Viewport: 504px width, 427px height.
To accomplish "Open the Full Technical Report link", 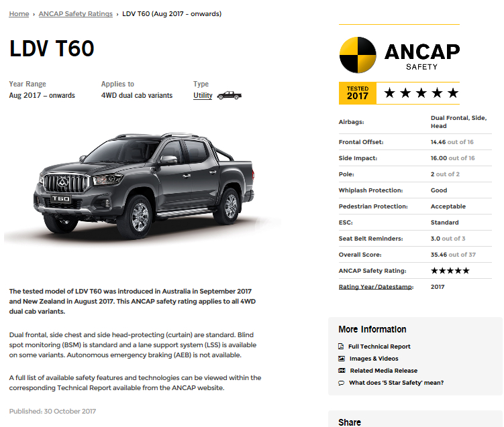I will pos(379,347).
